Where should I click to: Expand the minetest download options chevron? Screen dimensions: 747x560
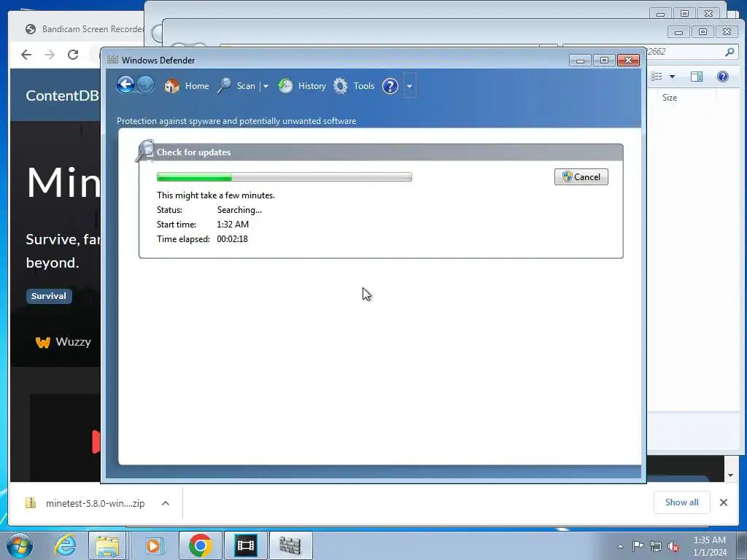pos(166,503)
